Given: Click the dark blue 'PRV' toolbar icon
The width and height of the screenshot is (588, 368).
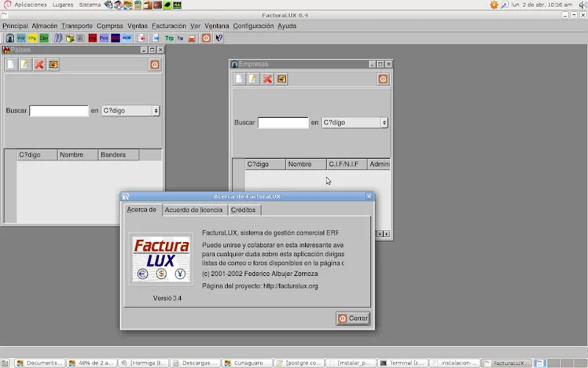Looking at the screenshot, I should 115,38.
